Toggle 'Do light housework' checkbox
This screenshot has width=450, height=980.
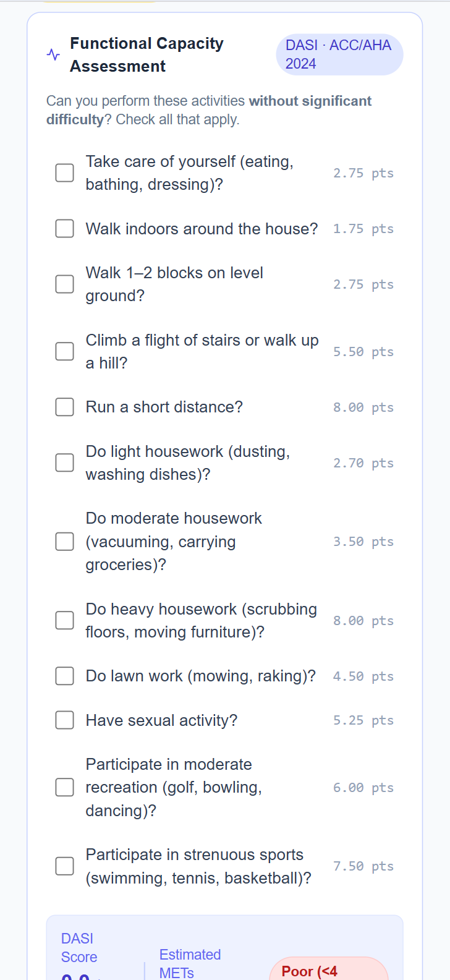tap(65, 462)
